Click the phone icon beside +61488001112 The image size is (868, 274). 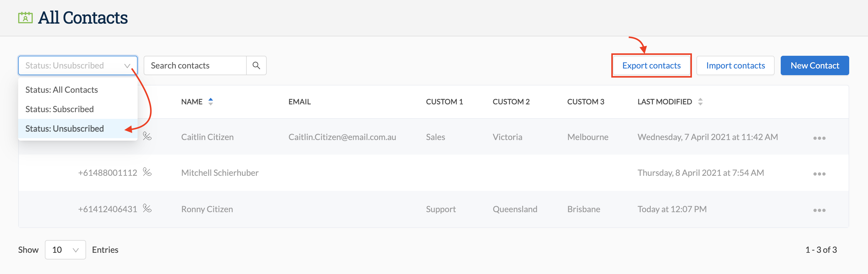[x=148, y=172]
